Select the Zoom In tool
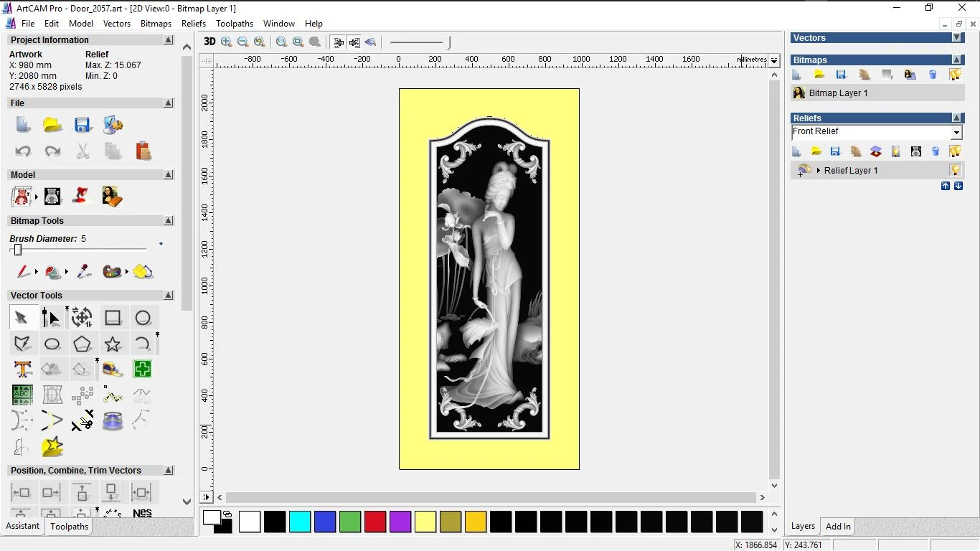 coord(226,42)
